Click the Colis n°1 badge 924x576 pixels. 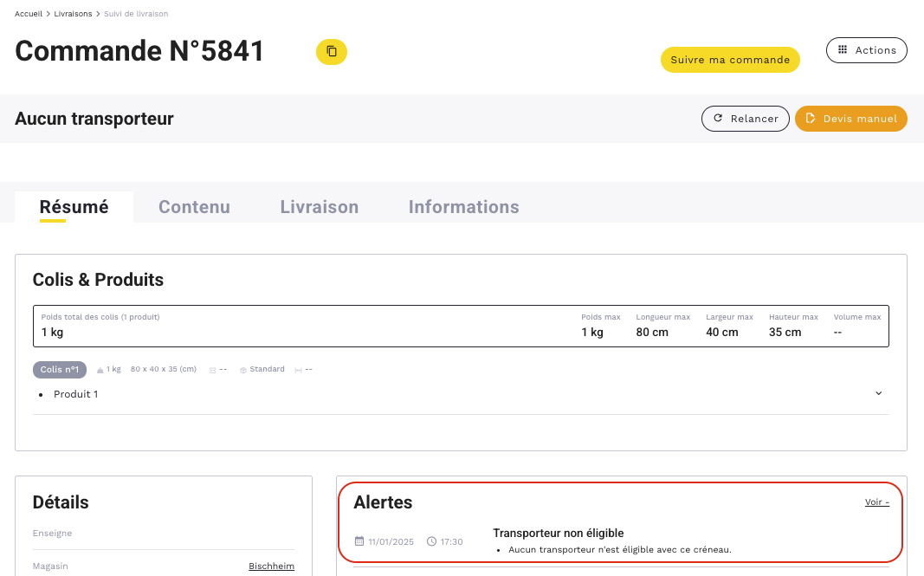tap(59, 370)
